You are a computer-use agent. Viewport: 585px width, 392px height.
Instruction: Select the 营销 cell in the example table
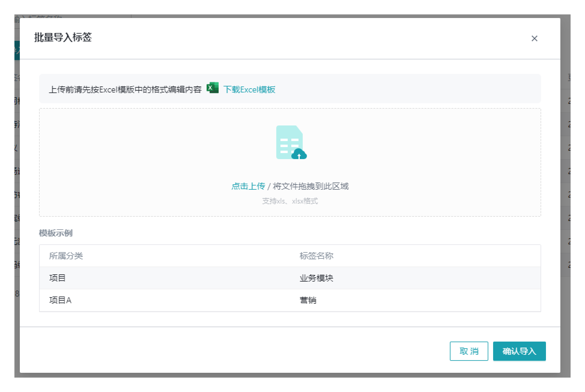[308, 300]
